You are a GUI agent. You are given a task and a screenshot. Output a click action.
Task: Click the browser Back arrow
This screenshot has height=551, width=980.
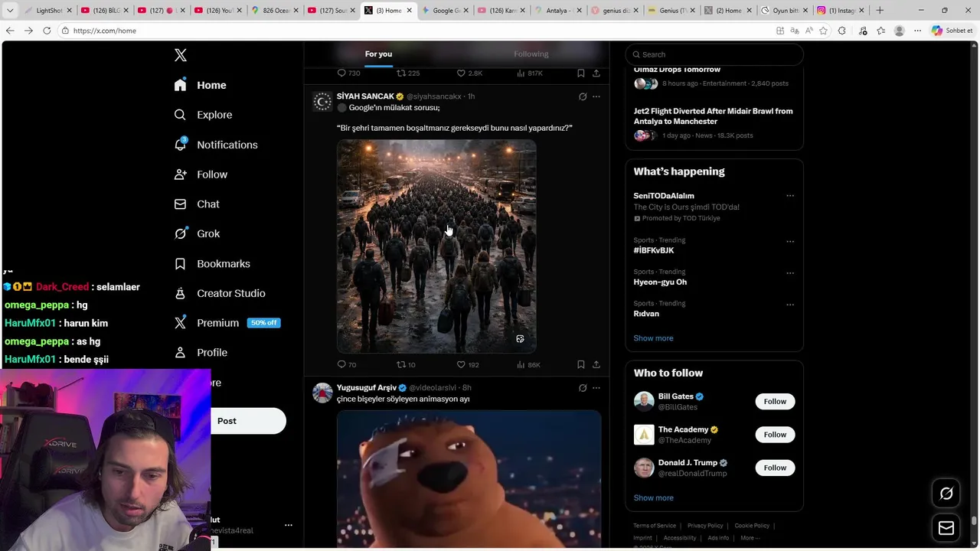pos(10,31)
